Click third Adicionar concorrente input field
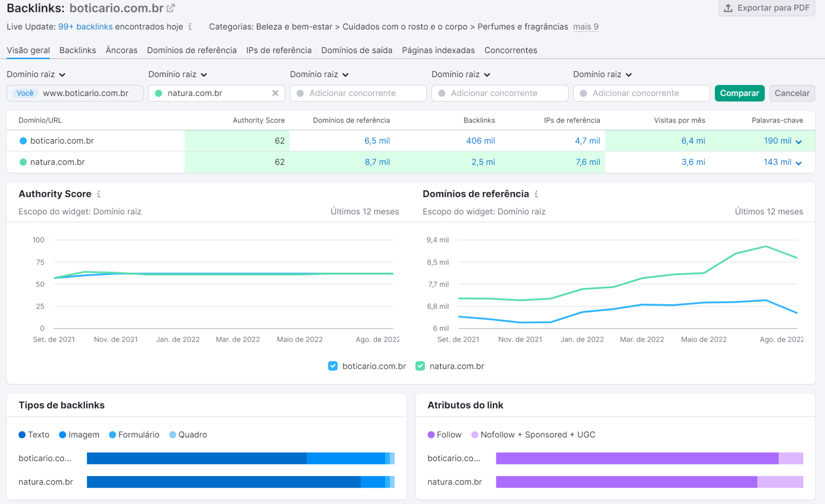 pos(641,93)
